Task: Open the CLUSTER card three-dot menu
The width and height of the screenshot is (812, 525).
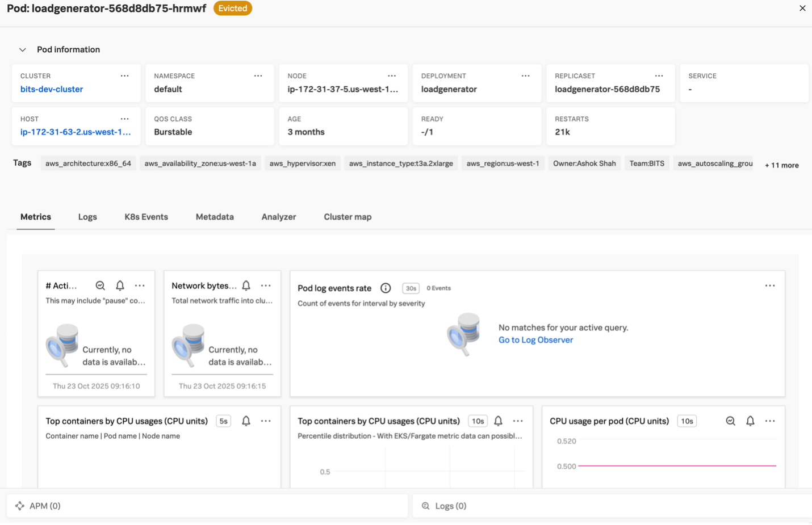Action: (x=124, y=75)
